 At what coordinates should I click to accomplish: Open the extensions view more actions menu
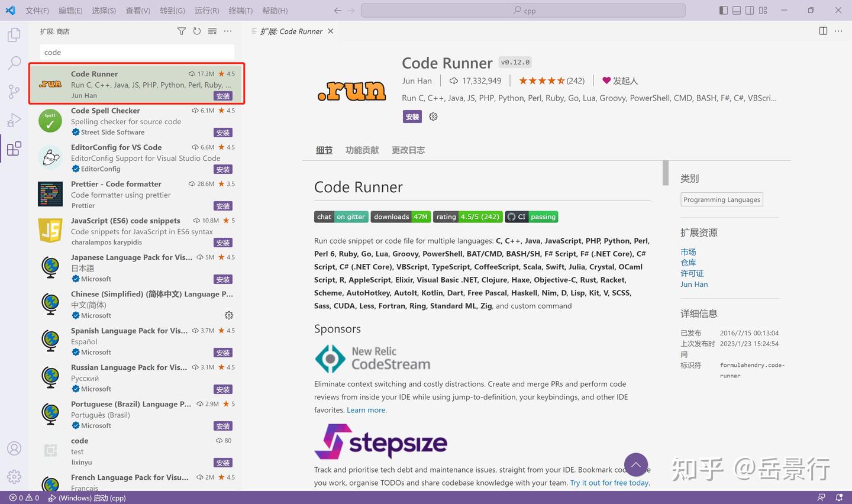pyautogui.click(x=228, y=31)
